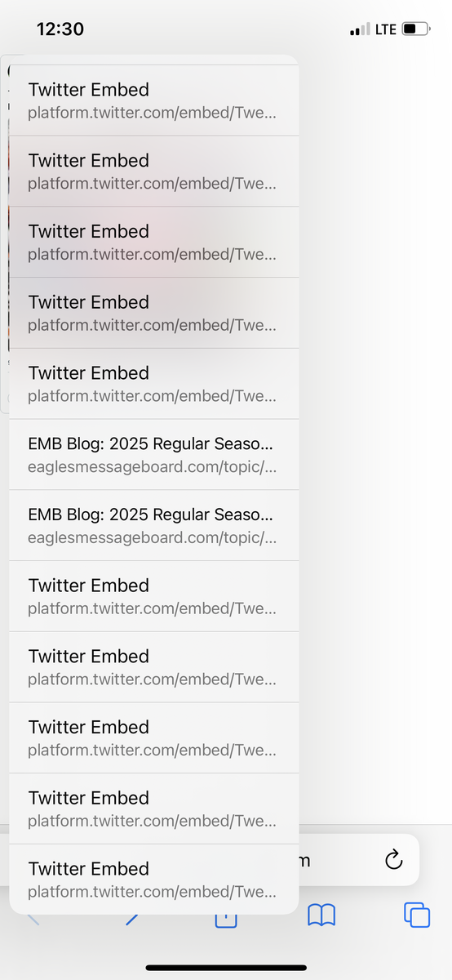
Task: Tap the battery icon in the status bar
Action: [x=416, y=29]
